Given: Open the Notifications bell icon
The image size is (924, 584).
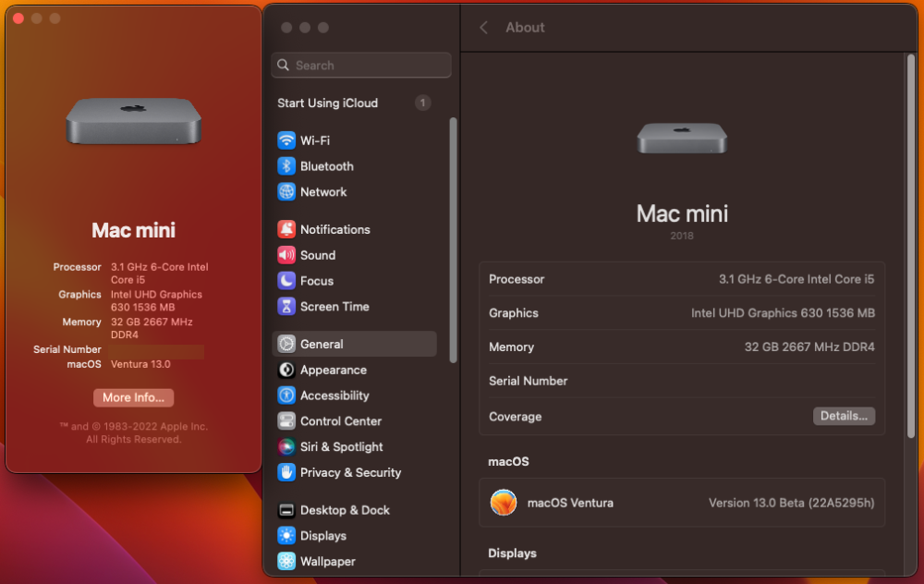Looking at the screenshot, I should pyautogui.click(x=286, y=229).
